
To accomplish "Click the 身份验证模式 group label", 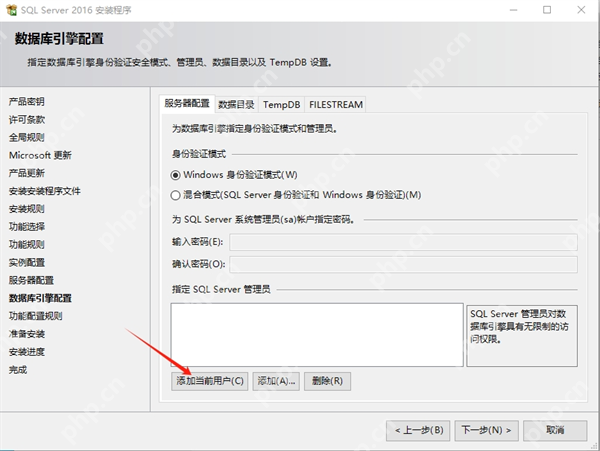I will [x=199, y=154].
